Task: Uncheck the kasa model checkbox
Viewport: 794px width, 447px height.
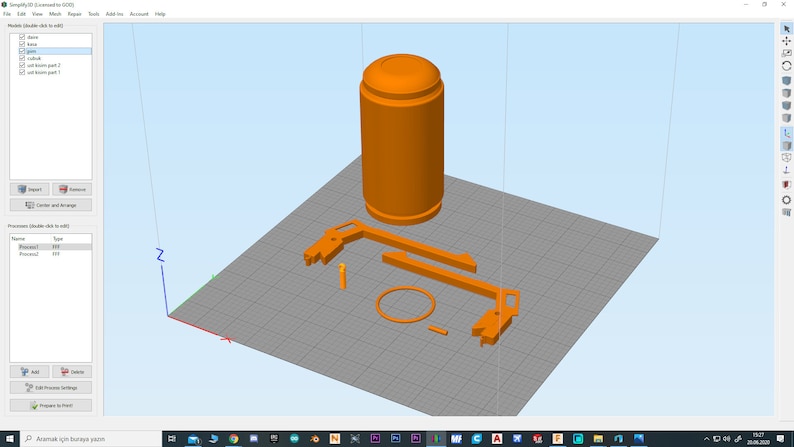Action: pyautogui.click(x=22, y=44)
